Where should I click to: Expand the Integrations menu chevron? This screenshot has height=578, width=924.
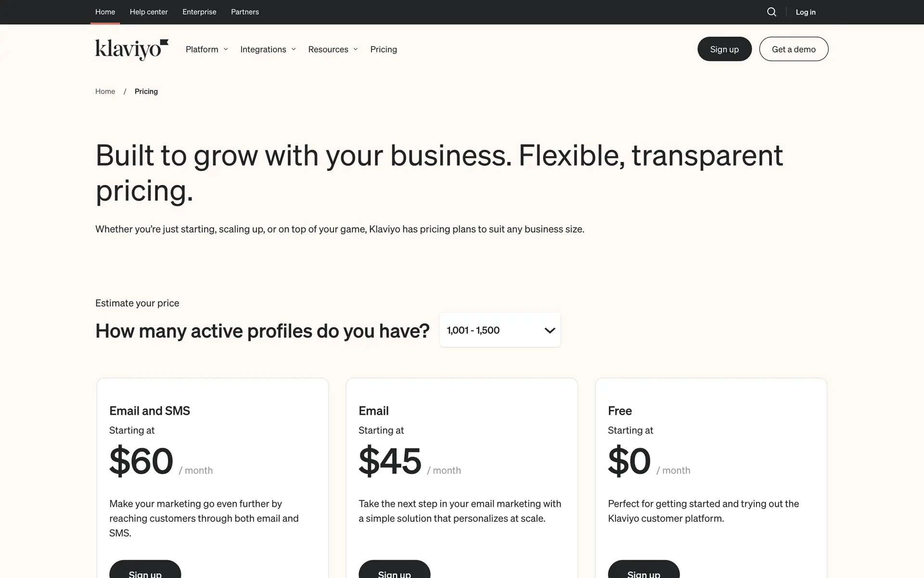294,49
